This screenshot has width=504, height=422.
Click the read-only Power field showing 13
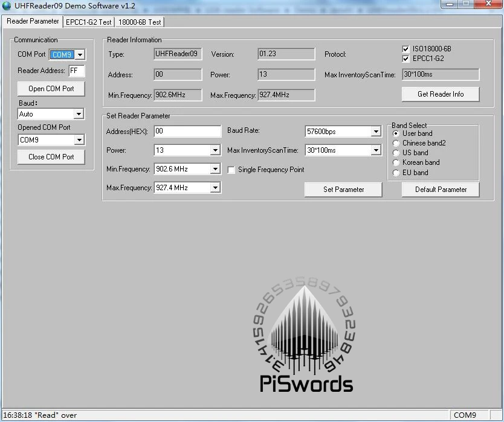click(x=286, y=74)
